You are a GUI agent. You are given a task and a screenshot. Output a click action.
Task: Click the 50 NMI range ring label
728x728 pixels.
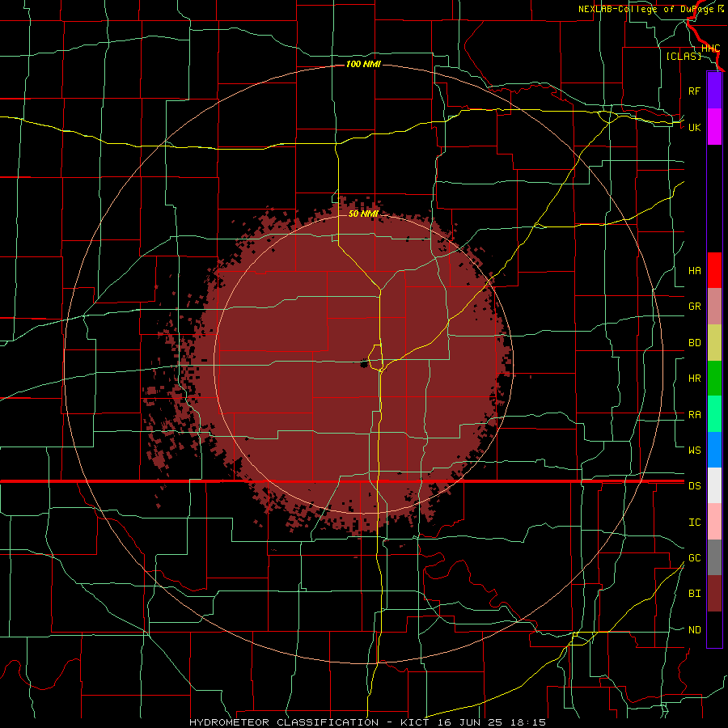pyautogui.click(x=363, y=214)
